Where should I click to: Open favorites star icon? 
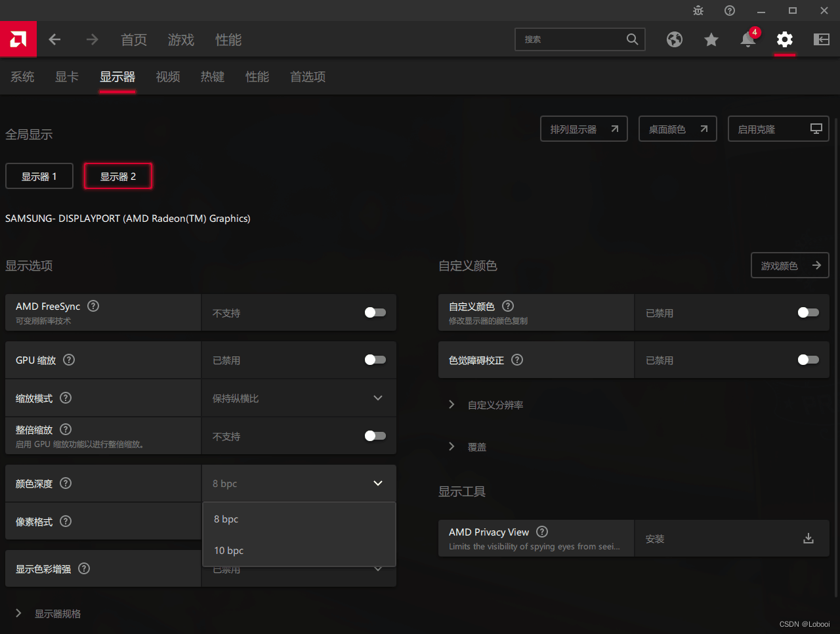711,39
